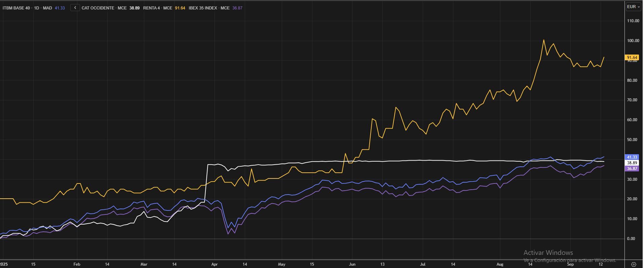Click the Mar label on time axis
The image size is (644, 268).
point(144,264)
